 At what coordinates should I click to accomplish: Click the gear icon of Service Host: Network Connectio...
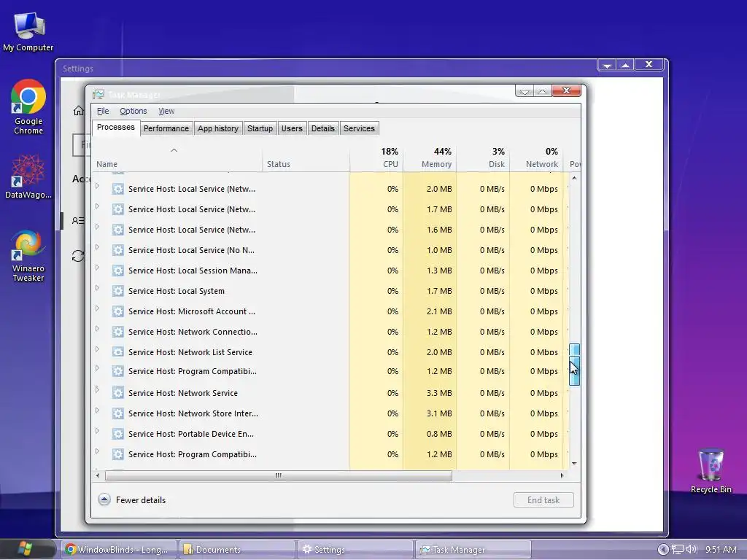point(117,332)
